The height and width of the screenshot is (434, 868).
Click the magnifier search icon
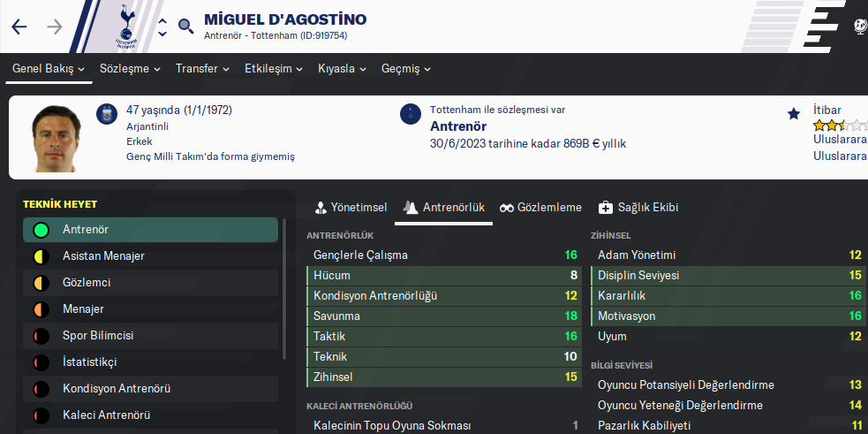click(x=185, y=27)
